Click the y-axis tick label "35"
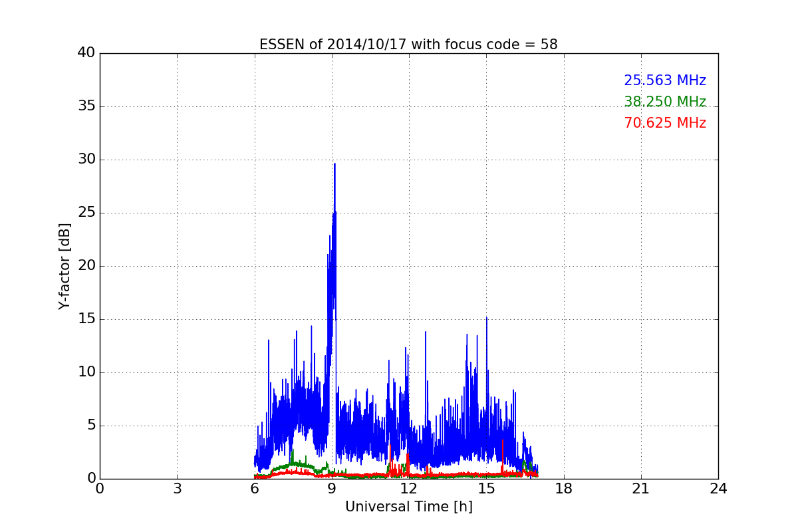 [x=86, y=106]
